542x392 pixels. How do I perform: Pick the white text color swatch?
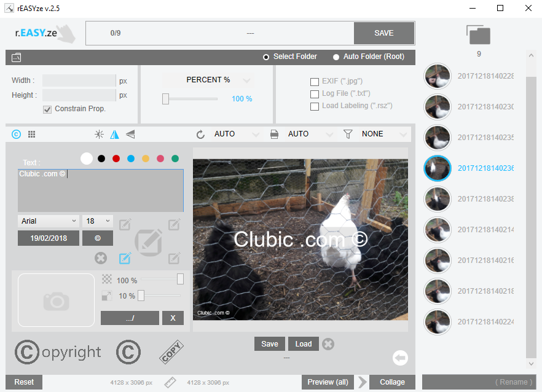[87, 159]
